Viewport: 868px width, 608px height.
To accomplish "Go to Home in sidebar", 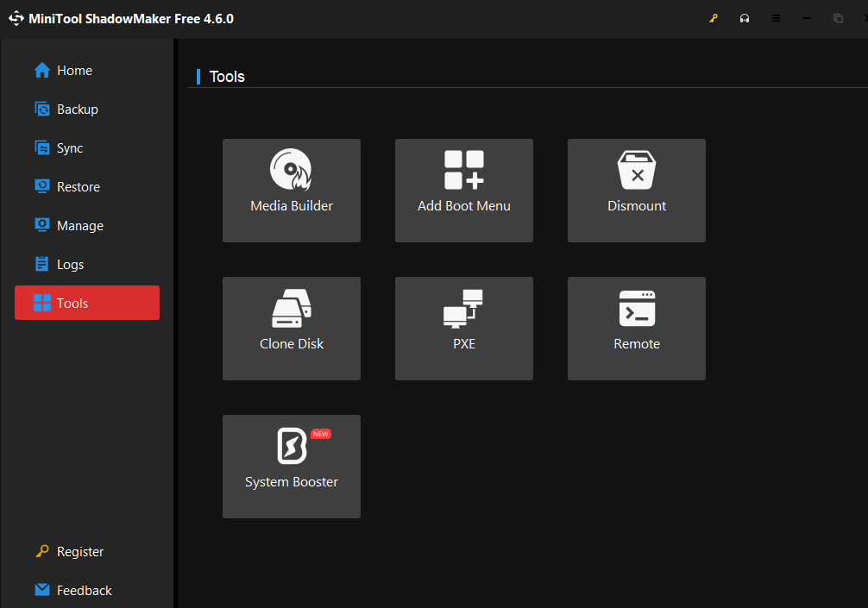I will click(x=87, y=70).
